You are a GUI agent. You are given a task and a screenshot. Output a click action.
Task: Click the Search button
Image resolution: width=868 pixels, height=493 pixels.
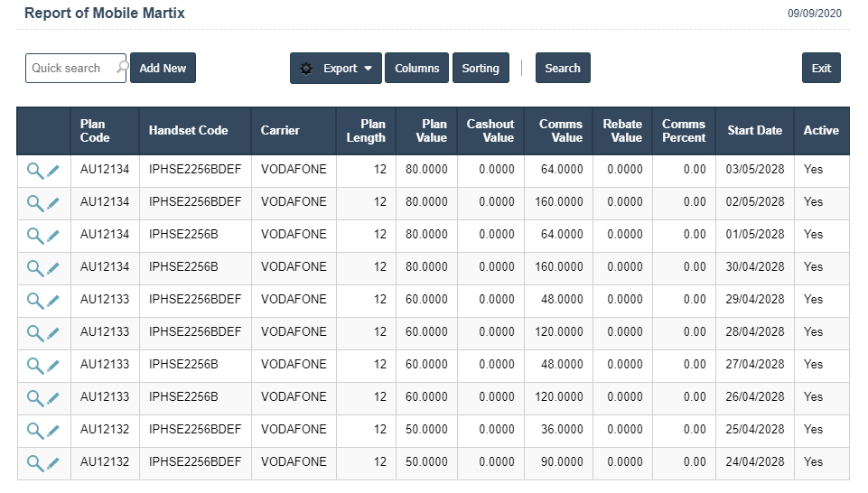click(563, 69)
